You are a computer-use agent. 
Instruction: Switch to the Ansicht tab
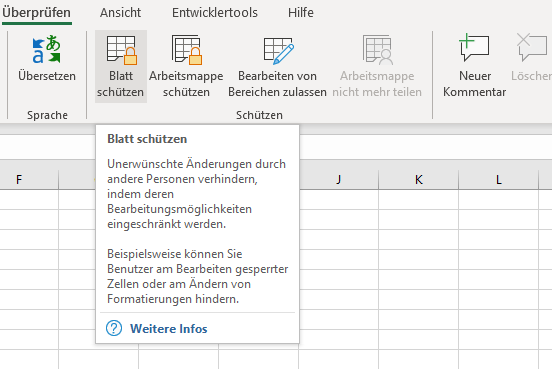[x=120, y=13]
